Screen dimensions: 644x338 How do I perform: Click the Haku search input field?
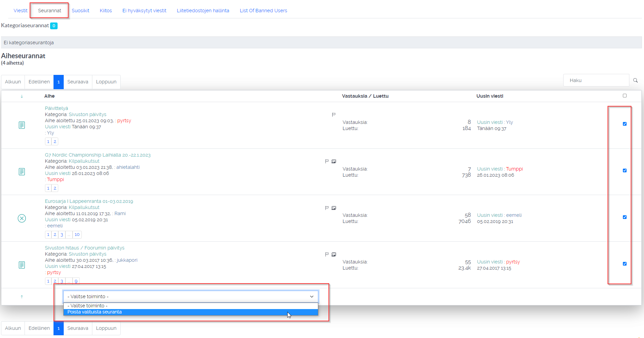coord(596,80)
